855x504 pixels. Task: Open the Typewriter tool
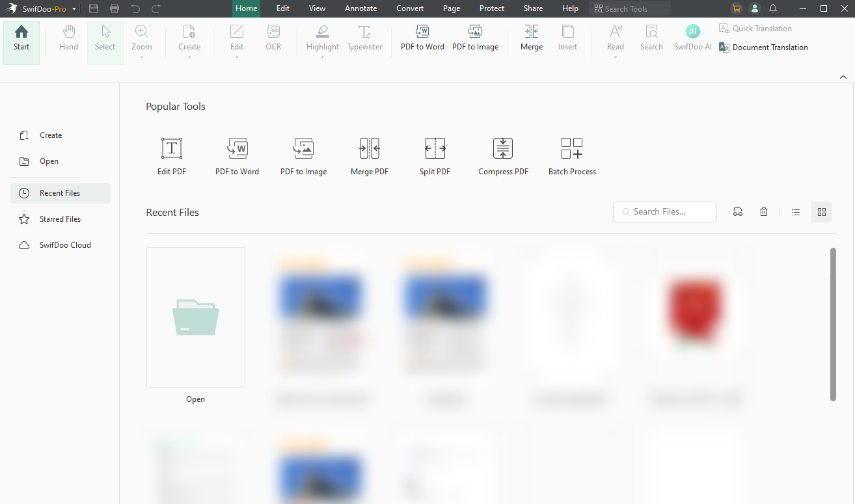tap(364, 38)
